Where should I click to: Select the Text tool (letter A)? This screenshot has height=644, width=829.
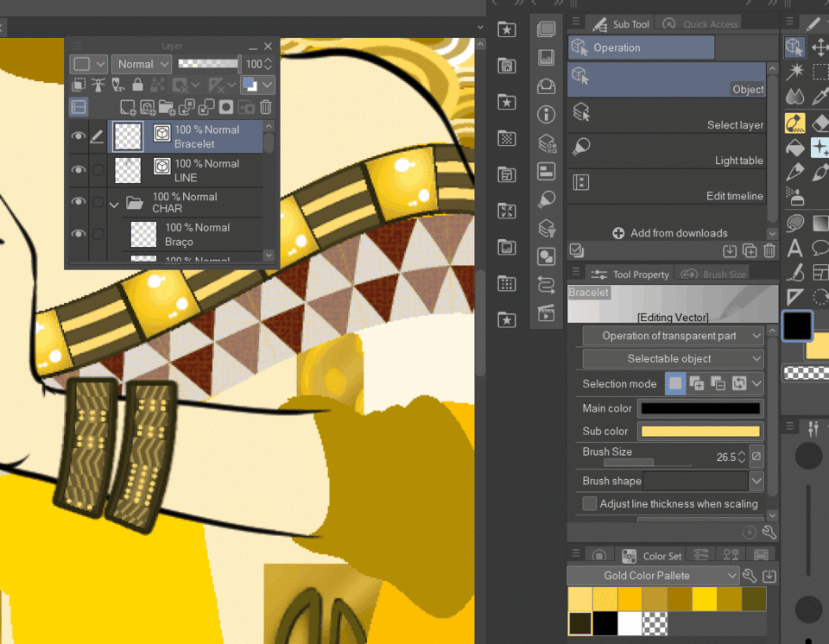(x=794, y=248)
